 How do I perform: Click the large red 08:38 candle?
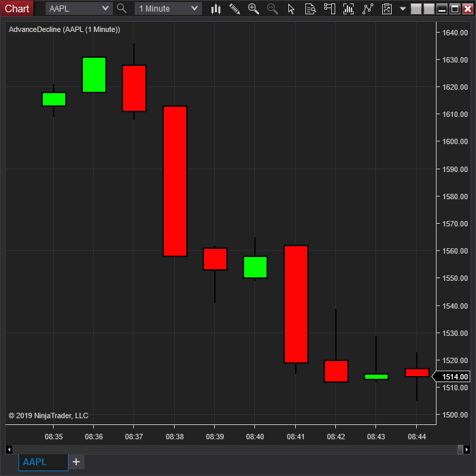point(175,182)
